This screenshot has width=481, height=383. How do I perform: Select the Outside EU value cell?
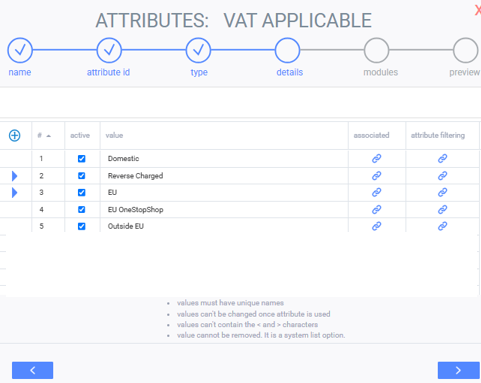224,226
